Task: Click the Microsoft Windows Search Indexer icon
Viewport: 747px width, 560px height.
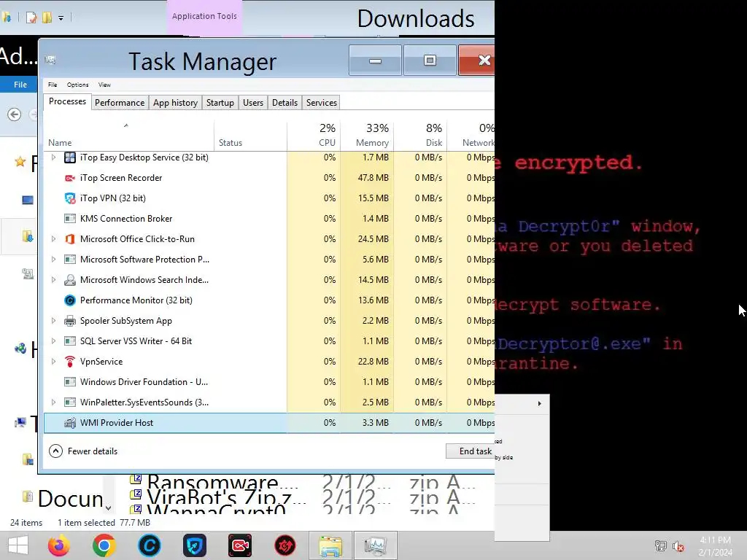Action: [70, 280]
